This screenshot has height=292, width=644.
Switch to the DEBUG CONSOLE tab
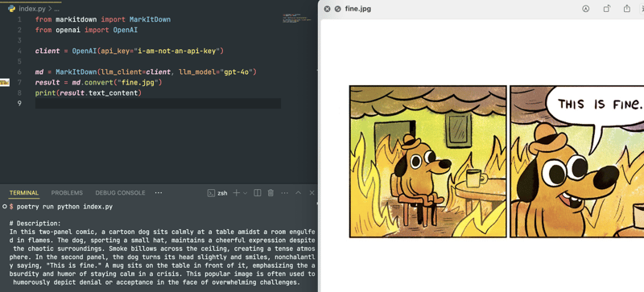pyautogui.click(x=120, y=193)
